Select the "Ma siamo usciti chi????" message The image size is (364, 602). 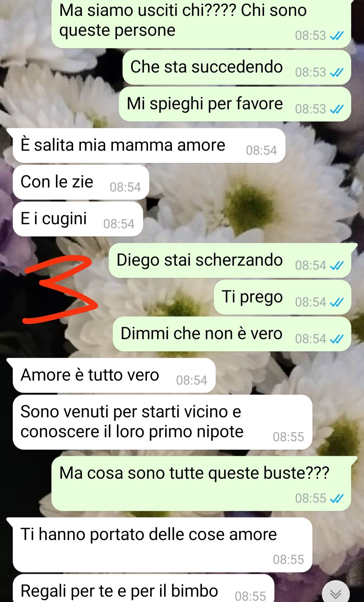(x=201, y=23)
